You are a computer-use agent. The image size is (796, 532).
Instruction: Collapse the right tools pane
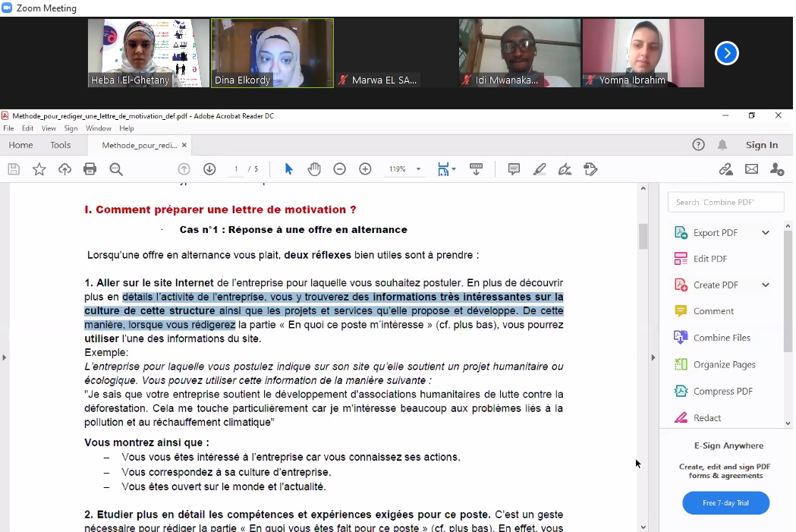653,357
